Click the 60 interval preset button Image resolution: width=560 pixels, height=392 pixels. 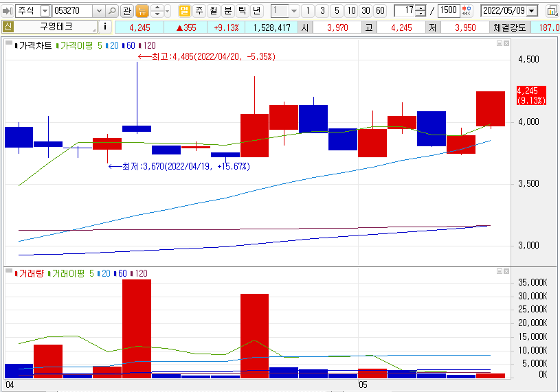(x=380, y=11)
